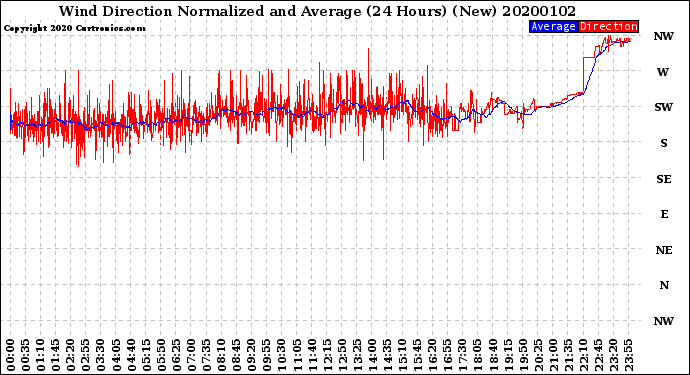Click the 22:10 time axis label
The image size is (690, 375).
(583, 355)
